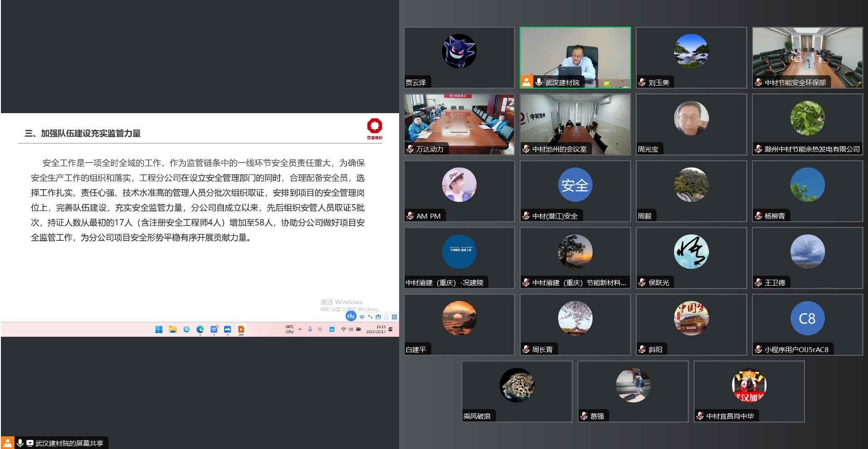Select the orange WPS presentation taskbar icon

coord(241,330)
